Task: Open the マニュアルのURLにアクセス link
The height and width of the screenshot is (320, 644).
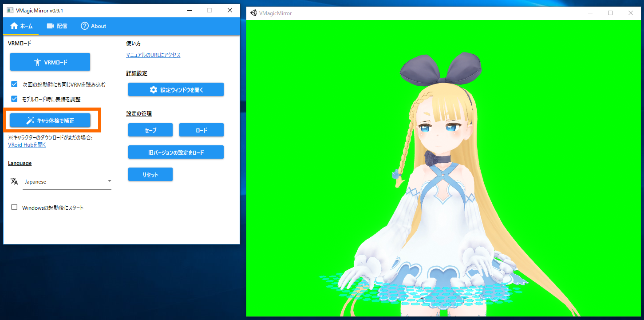Action: (x=153, y=55)
